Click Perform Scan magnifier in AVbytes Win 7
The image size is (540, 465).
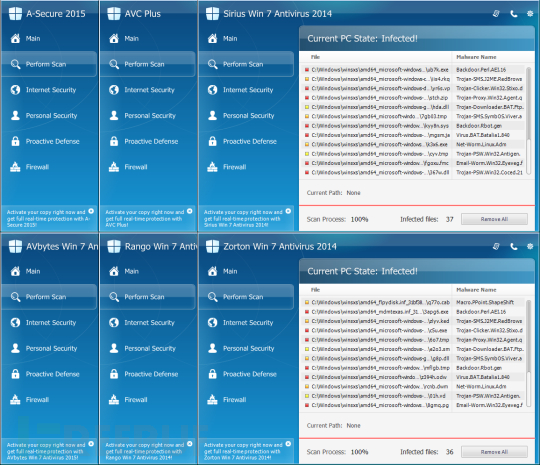15,297
